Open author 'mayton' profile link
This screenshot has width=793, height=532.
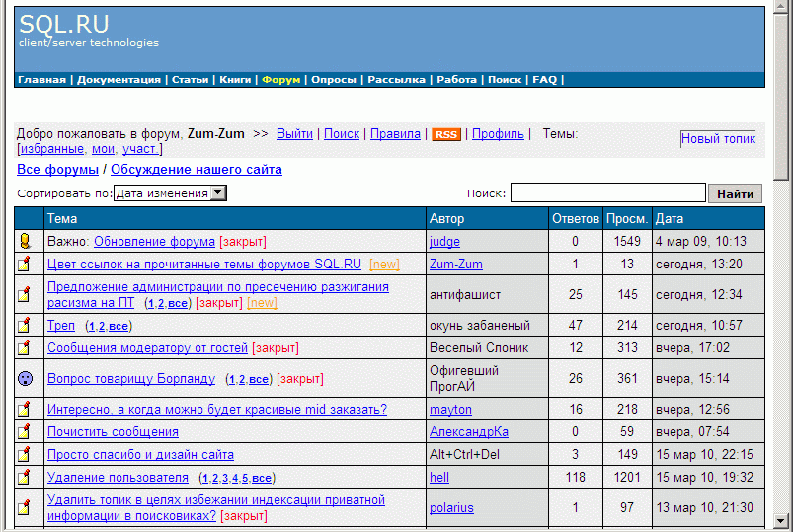point(450,409)
